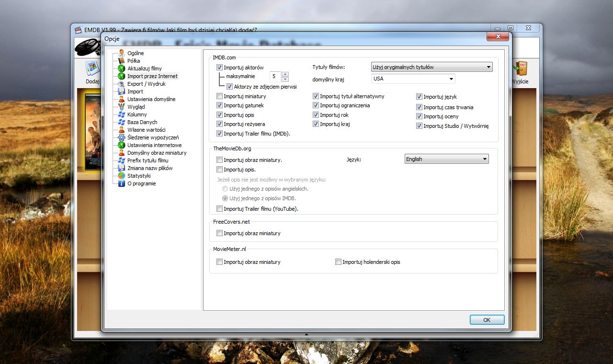The image size is (613, 364).
Task: Click the Dodaj toolbar icon in EMDB window
Action: [x=92, y=68]
